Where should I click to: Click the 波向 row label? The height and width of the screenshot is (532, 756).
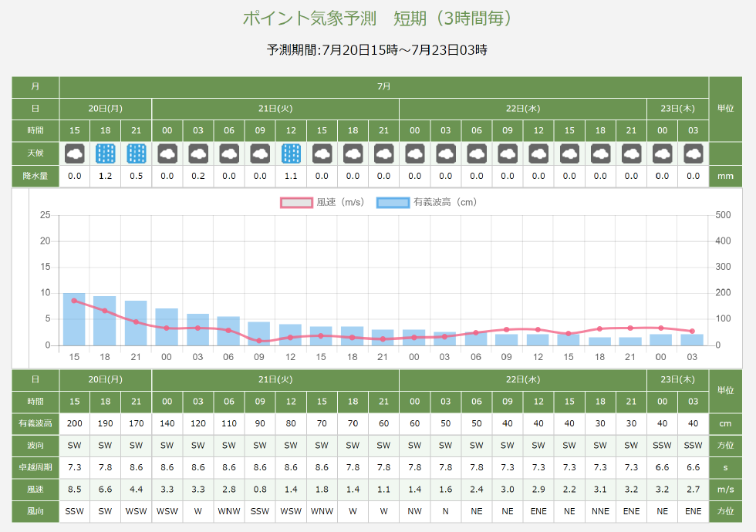[x=35, y=446]
